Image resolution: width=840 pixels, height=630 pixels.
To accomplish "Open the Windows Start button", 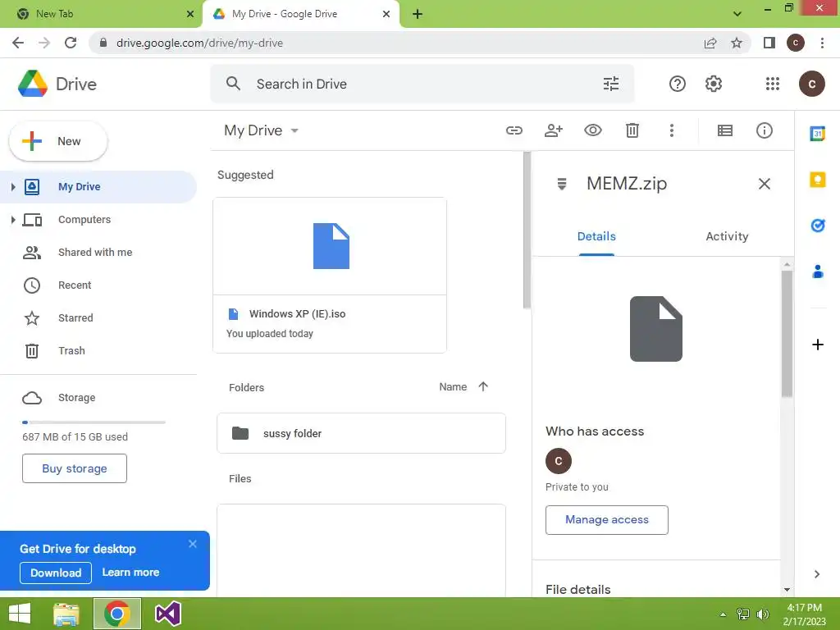I will 20,614.
